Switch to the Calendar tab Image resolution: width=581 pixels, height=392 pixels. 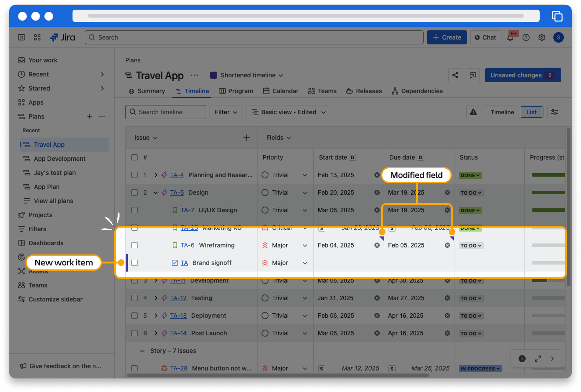pyautogui.click(x=281, y=91)
